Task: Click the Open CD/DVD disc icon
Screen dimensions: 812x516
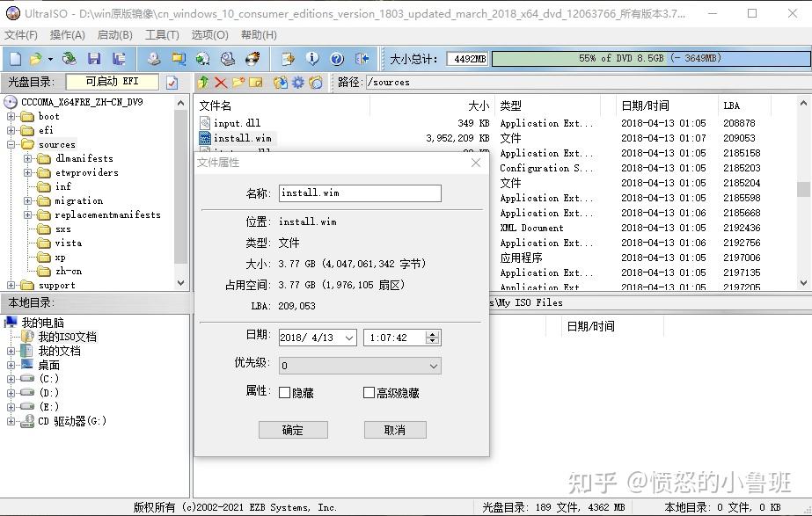Action: click(69, 59)
